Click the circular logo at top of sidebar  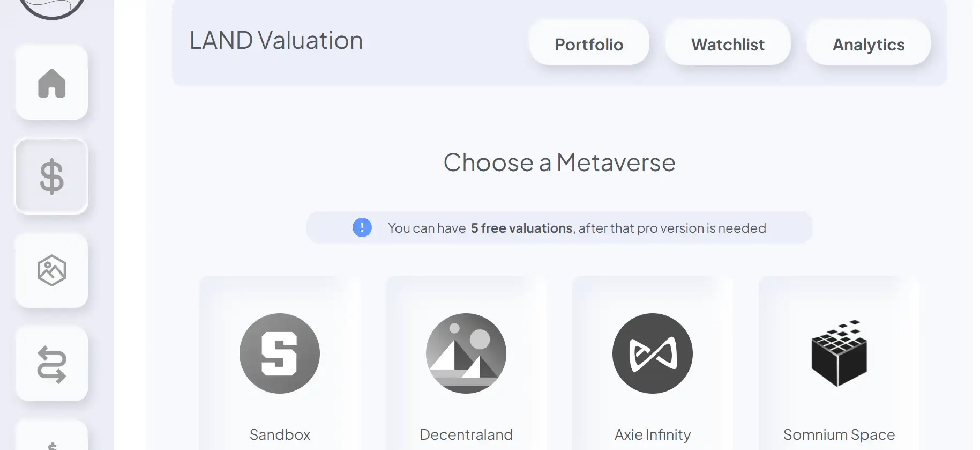click(x=52, y=6)
